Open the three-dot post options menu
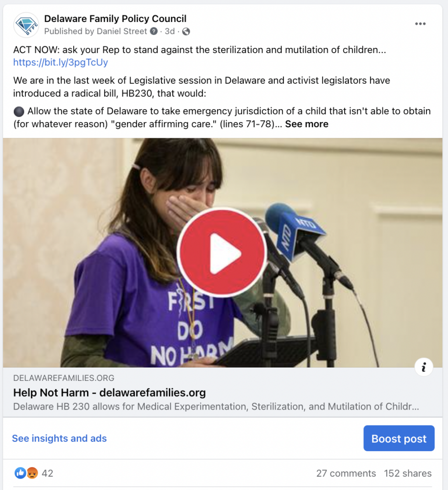The image size is (448, 490). [x=420, y=24]
